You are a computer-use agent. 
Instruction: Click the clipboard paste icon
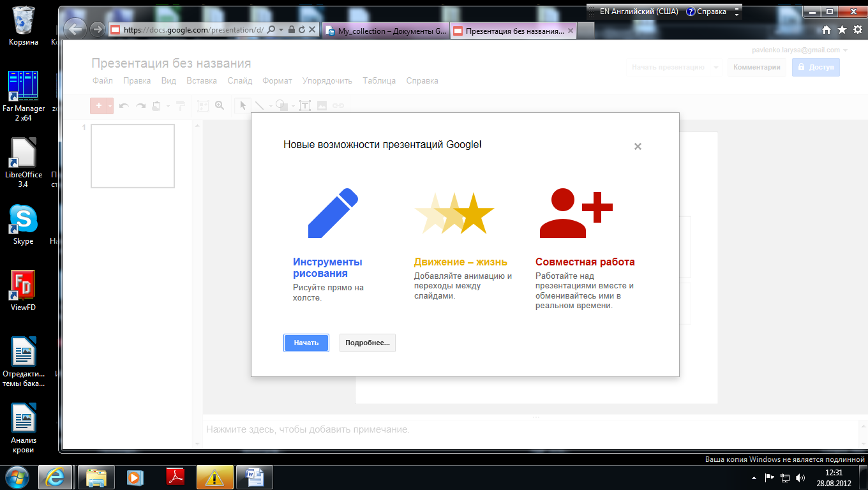coord(157,106)
